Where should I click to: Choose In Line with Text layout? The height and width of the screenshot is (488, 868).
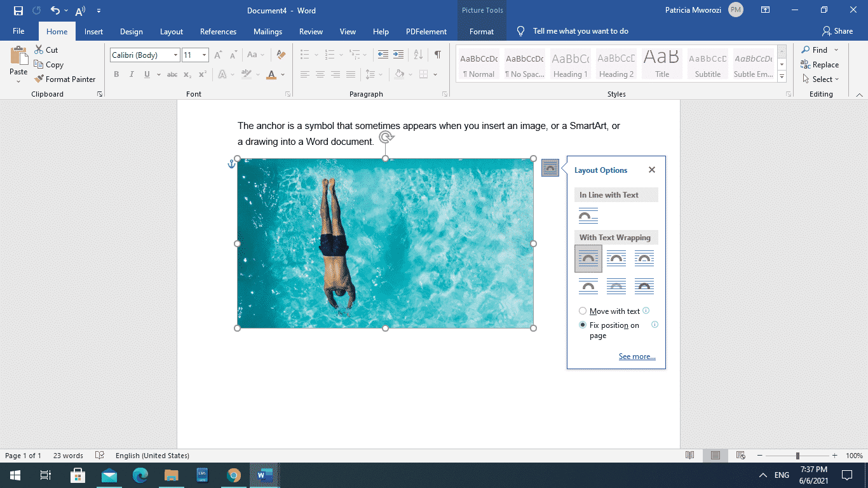(x=588, y=215)
